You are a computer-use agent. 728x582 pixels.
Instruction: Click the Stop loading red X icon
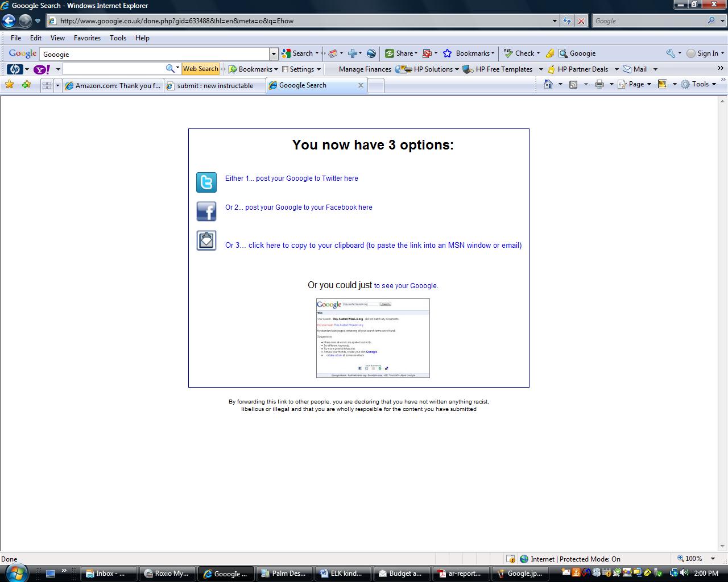[x=581, y=21]
